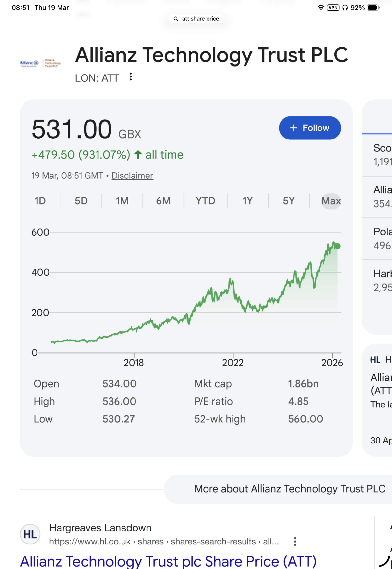The image size is (392, 569).
Task: Tap the VPN status icon
Action: point(333,8)
